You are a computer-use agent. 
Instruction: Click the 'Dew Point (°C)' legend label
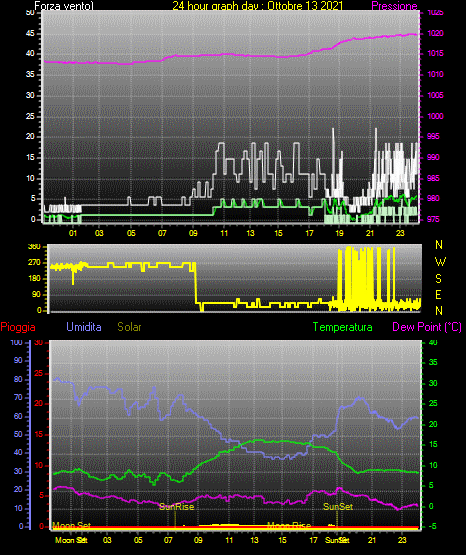click(x=427, y=327)
